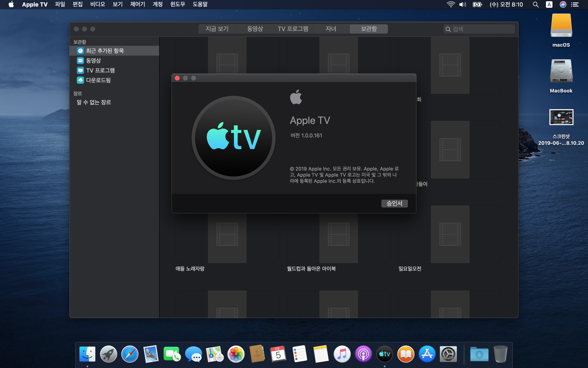Click the 검색 search field
Image resolution: width=588 pixels, height=368 pixels.
coord(479,29)
